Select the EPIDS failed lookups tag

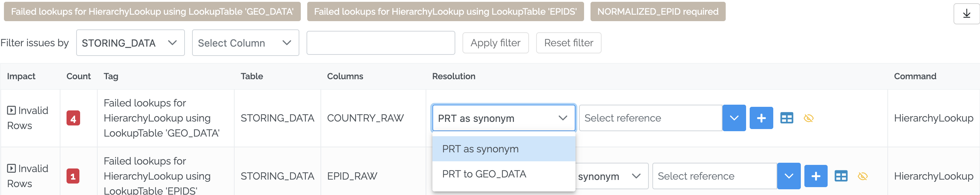click(x=445, y=11)
